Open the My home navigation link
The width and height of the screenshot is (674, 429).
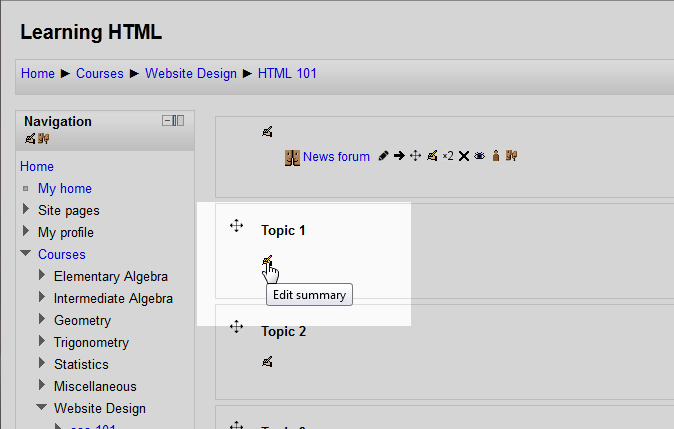click(x=64, y=188)
